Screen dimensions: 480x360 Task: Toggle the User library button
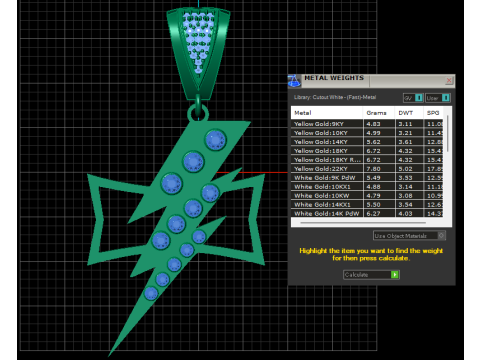(x=438, y=98)
